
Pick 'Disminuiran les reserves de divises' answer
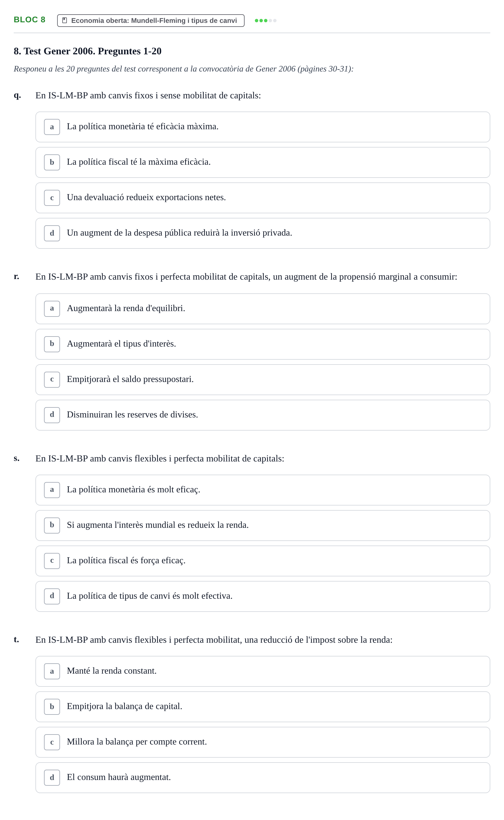(x=263, y=415)
